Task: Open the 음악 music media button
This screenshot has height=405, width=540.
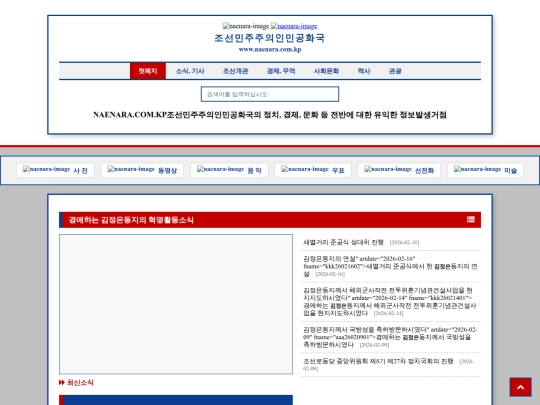Action: pyautogui.click(x=229, y=170)
